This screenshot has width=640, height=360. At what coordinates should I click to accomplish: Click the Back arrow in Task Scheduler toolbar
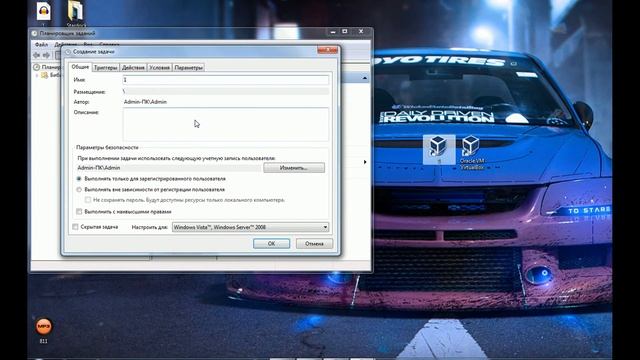(37, 55)
